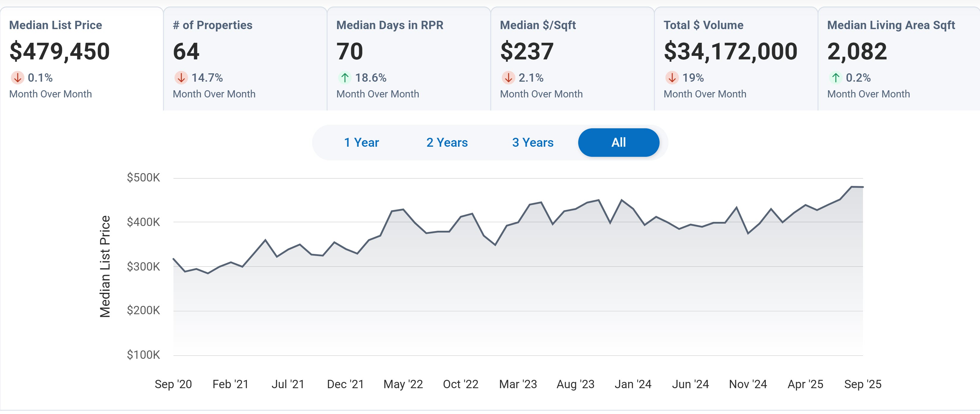Click red down arrow beside 14.7%

coord(181,78)
